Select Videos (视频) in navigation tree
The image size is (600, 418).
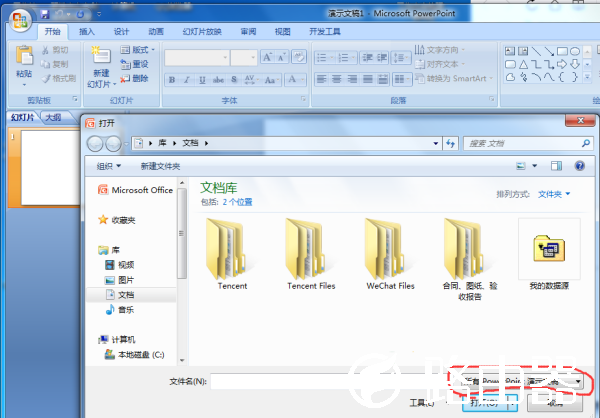pos(119,265)
